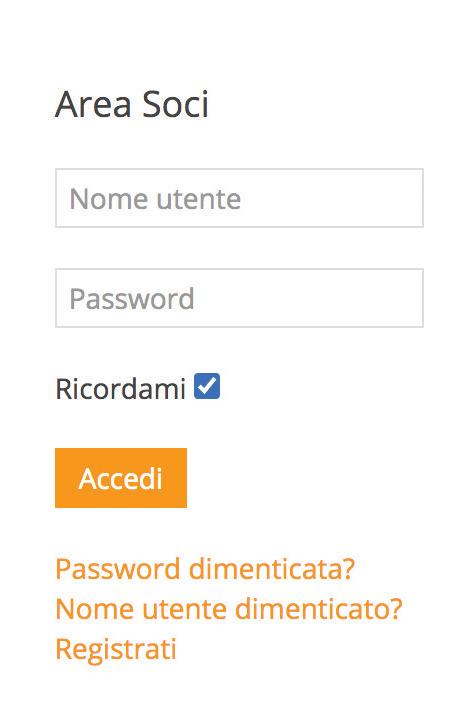Disable the Ricordami remember option
Screen dimensions: 467x716
point(207,386)
